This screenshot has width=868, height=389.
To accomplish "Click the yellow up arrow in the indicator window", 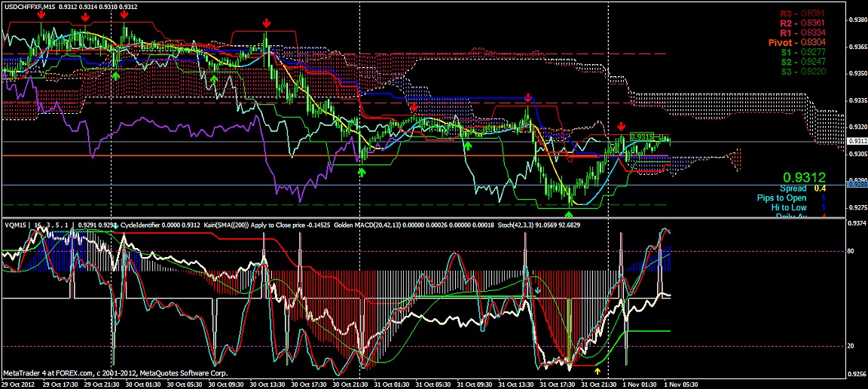I will [598, 370].
